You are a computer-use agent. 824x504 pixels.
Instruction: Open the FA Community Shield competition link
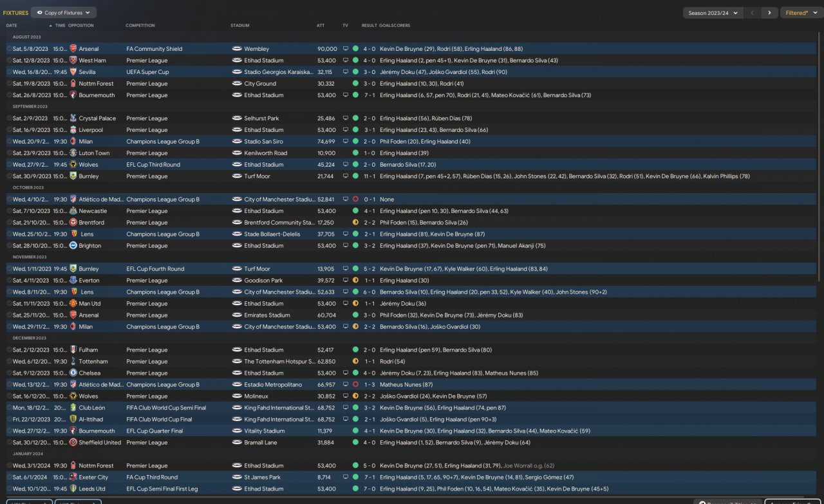point(154,49)
